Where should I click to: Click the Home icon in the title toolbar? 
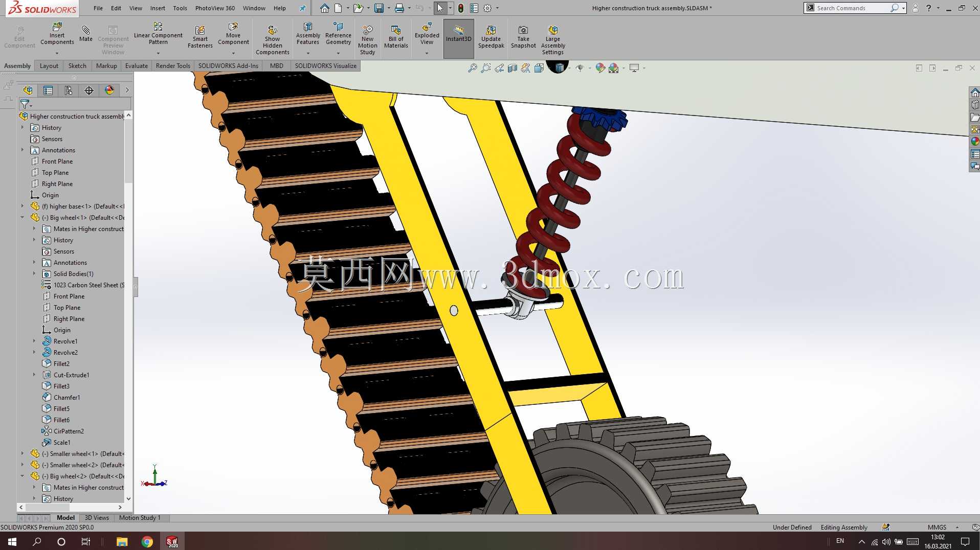pyautogui.click(x=325, y=8)
